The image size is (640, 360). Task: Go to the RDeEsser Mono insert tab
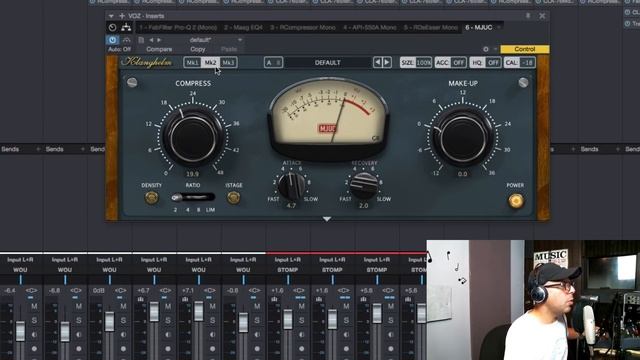click(x=431, y=27)
